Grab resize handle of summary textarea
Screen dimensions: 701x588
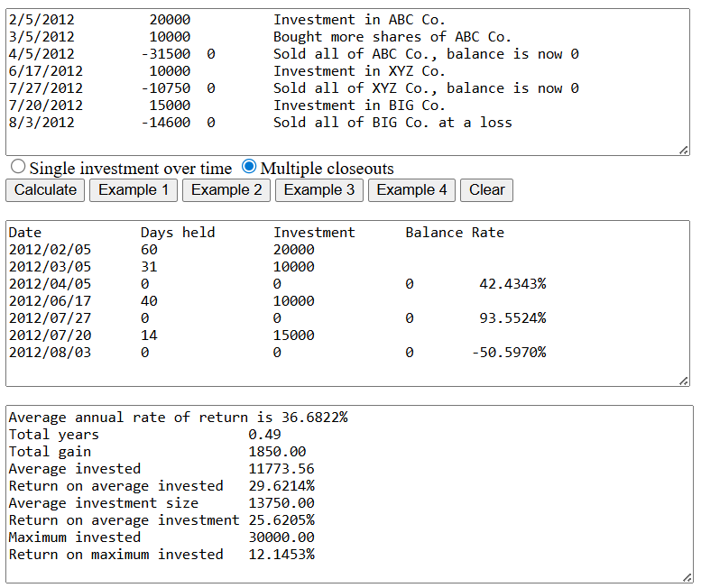tap(687, 577)
